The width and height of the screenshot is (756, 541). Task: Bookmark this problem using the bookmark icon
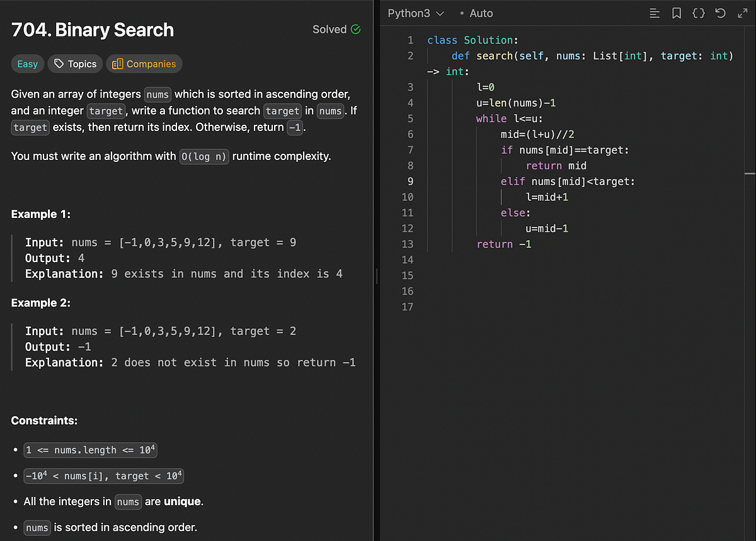676,13
